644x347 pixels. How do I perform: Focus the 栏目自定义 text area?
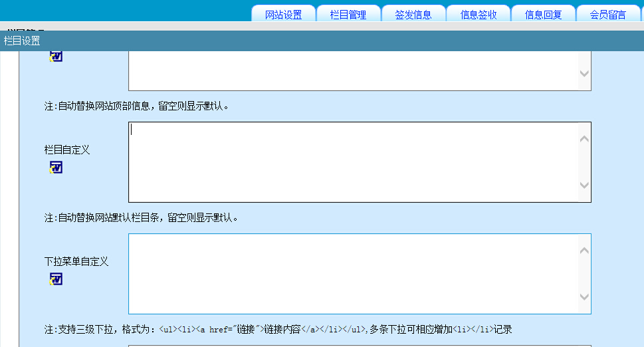point(352,162)
